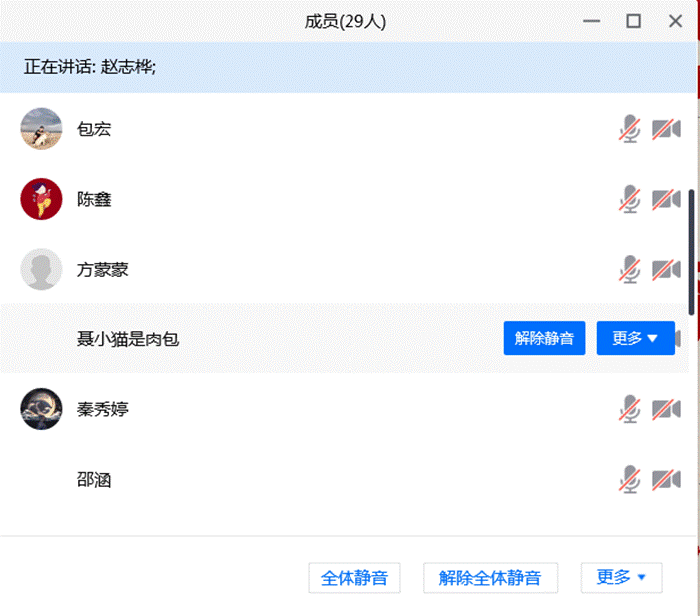Click disabled camera icon for 陈鑫
Viewport: 700px width, 616px height.
[x=666, y=199]
